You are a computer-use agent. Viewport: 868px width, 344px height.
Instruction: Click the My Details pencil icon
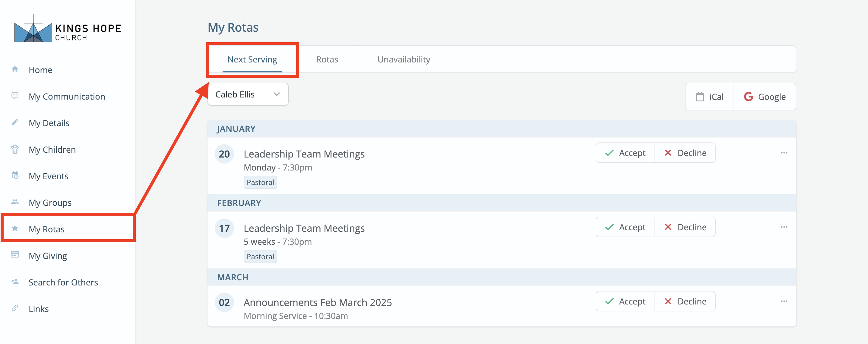pos(15,122)
